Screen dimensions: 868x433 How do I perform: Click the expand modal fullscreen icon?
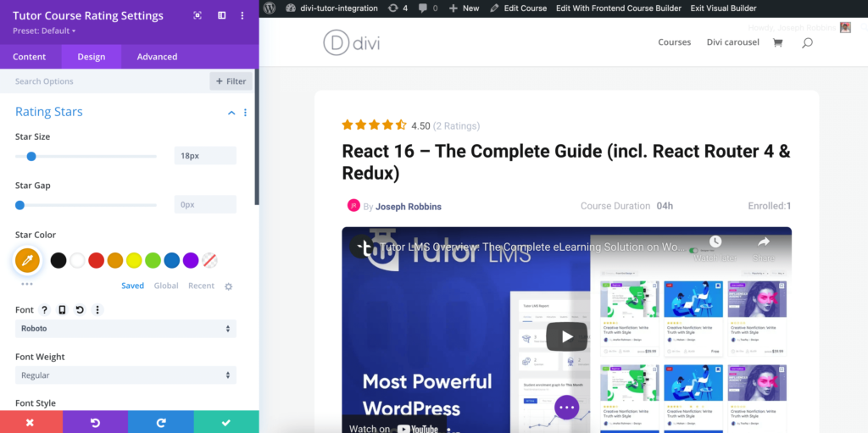(x=198, y=15)
